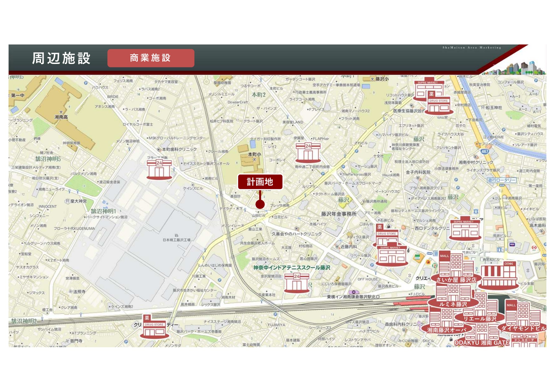Click the route 467 road shield
Viewport: 555px width, 392px height.
pos(484,151)
